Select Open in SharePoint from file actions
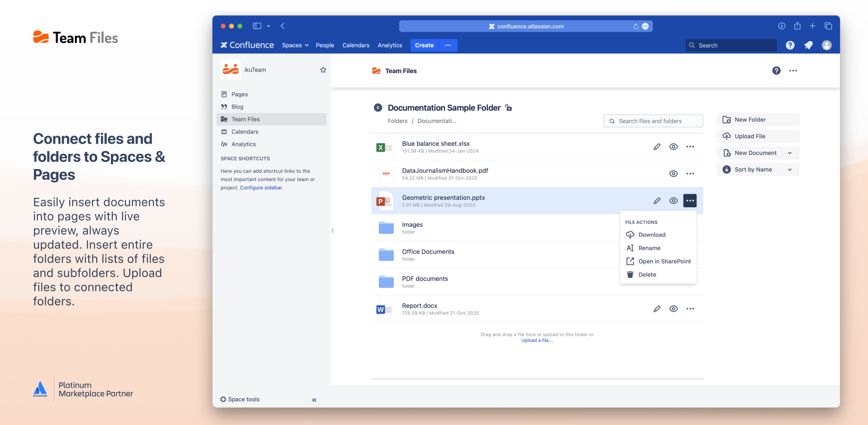Viewport: 868px width, 425px height. point(664,261)
